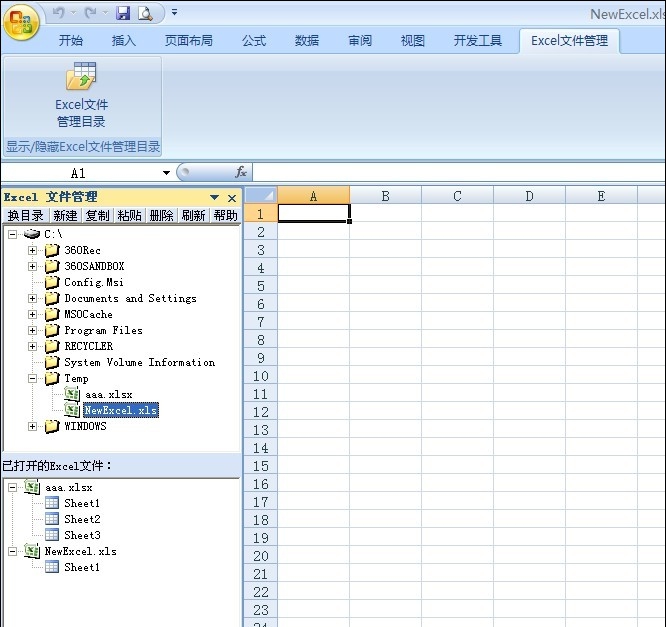Select the Excel文件管理 ribbon tab
This screenshot has width=666, height=627.
(x=569, y=41)
